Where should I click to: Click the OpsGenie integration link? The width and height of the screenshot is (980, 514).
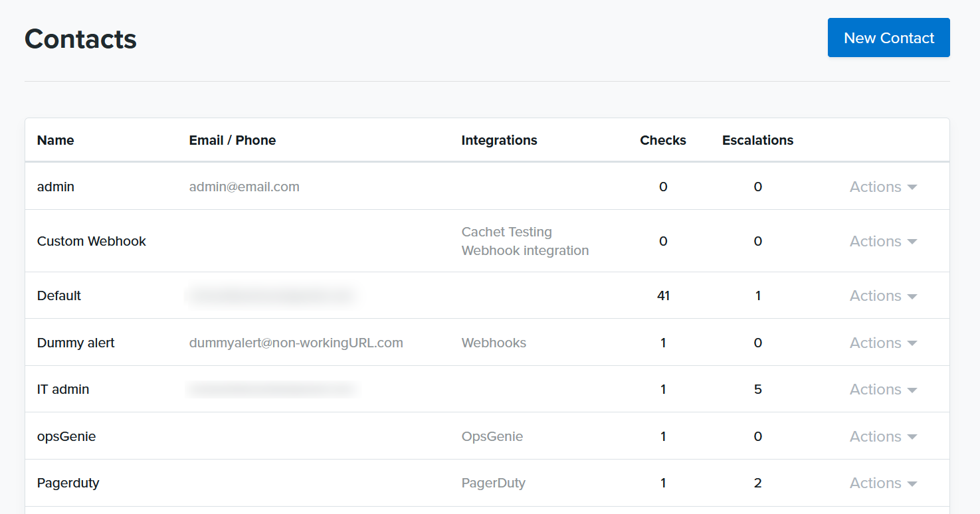point(492,436)
